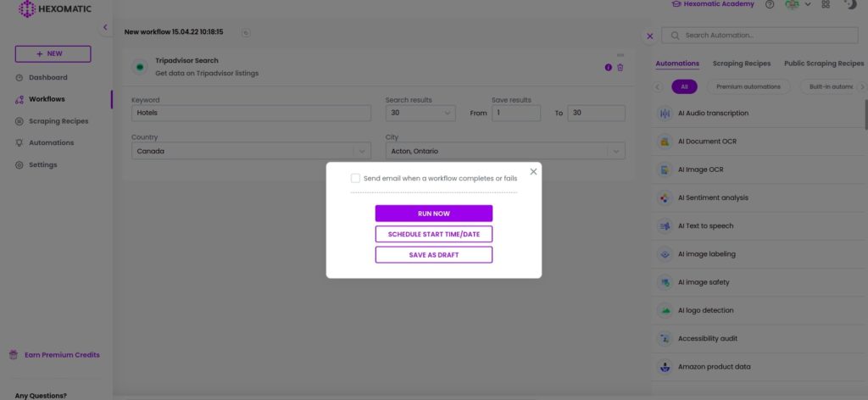Click RUN NOW button
Image resolution: width=868 pixels, height=400 pixels.
(x=433, y=214)
